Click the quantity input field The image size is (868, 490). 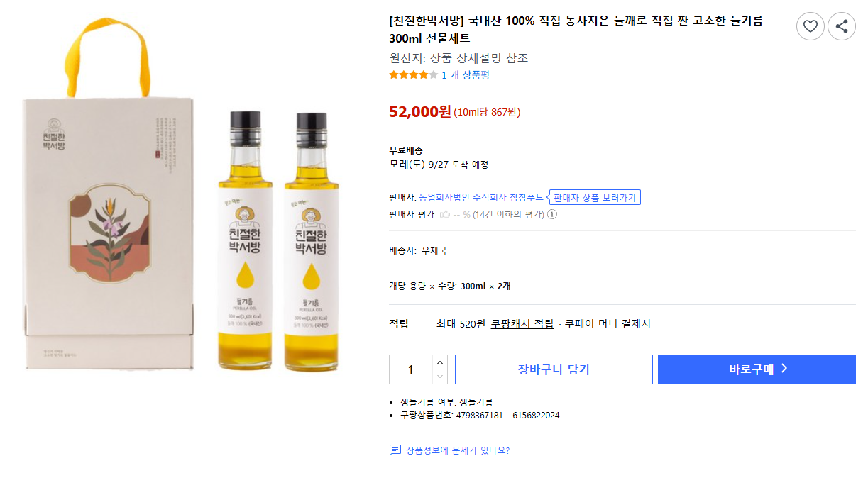411,369
